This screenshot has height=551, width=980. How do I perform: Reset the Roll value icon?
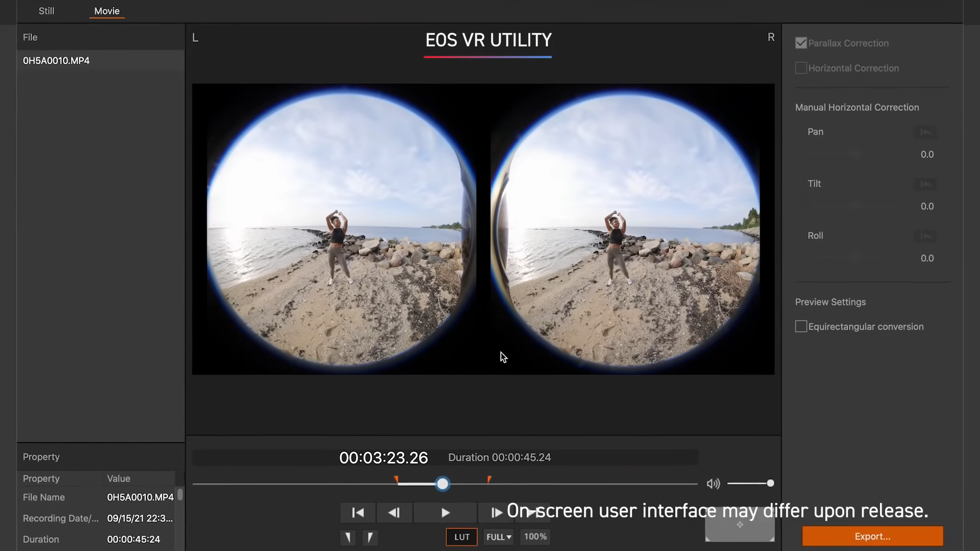[x=925, y=236]
